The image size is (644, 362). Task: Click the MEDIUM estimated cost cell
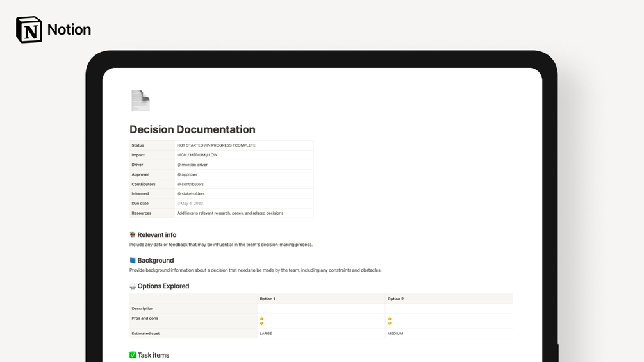coord(449,334)
